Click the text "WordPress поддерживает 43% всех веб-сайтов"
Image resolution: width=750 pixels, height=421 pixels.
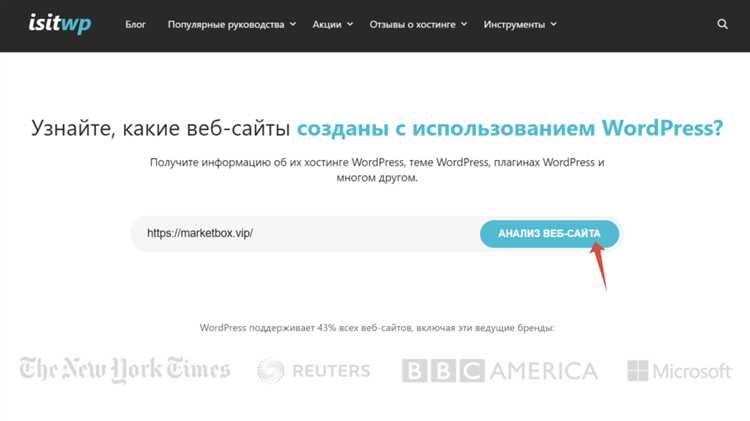click(306, 328)
